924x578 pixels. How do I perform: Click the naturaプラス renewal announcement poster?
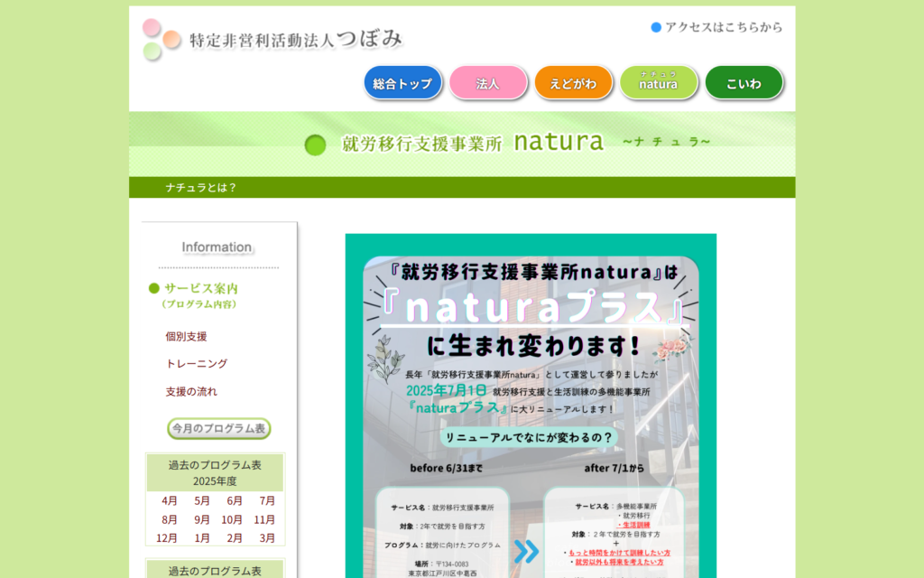[531, 406]
